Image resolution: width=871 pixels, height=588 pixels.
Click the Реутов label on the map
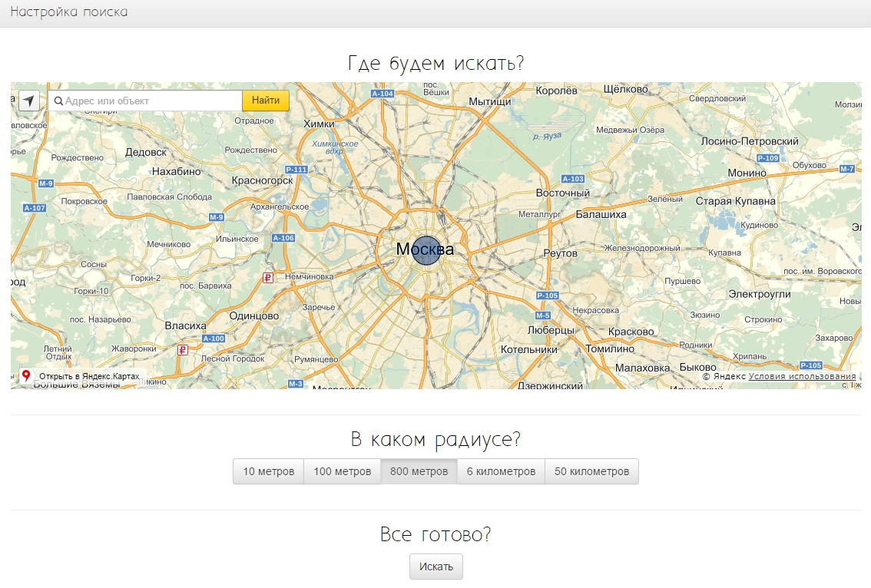tap(561, 253)
